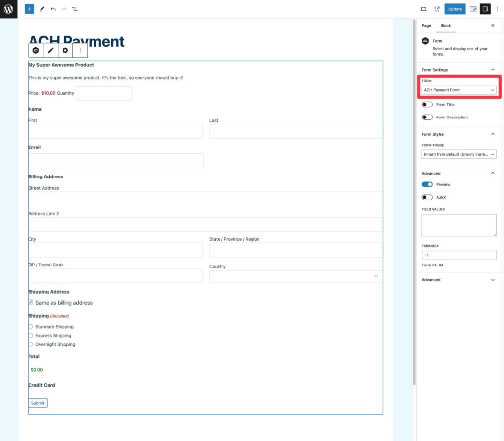
Task: Click the Redo arrow in the top toolbar
Action: click(x=63, y=9)
